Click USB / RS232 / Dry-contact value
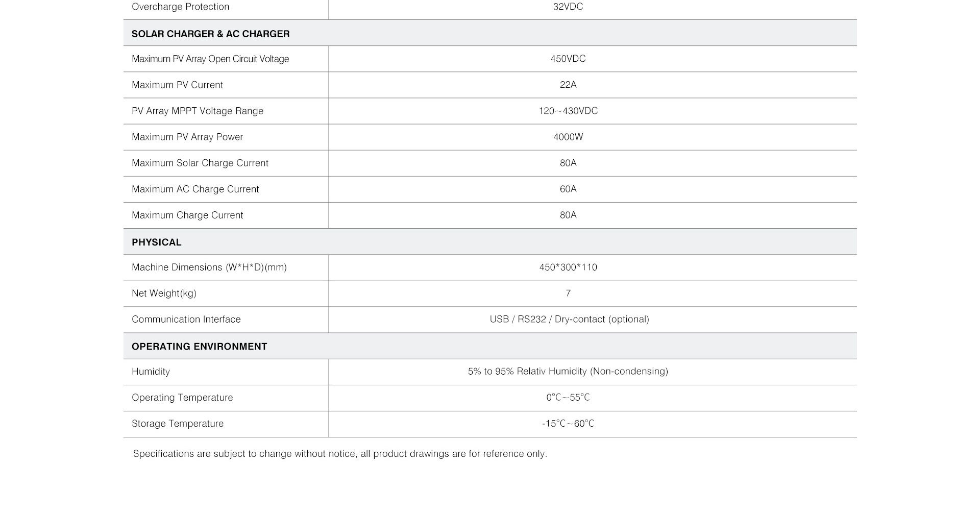This screenshot has height=514, width=980. (x=569, y=319)
